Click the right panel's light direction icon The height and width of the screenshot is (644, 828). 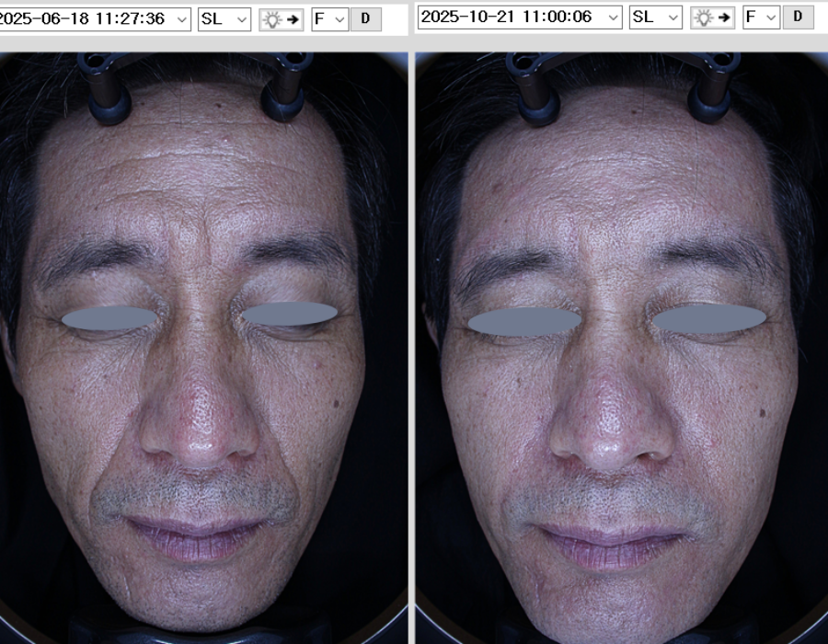click(712, 17)
